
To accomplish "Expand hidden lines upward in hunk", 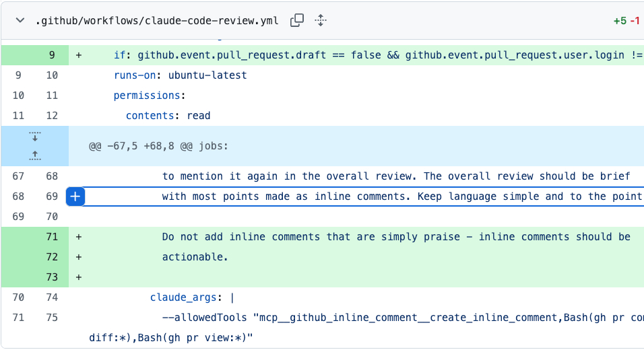I will point(35,155).
